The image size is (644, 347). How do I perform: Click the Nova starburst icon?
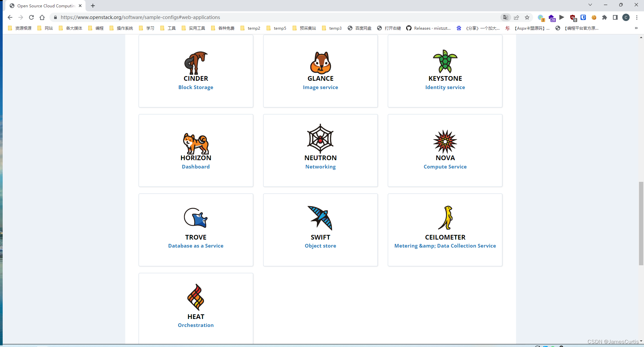click(x=445, y=141)
